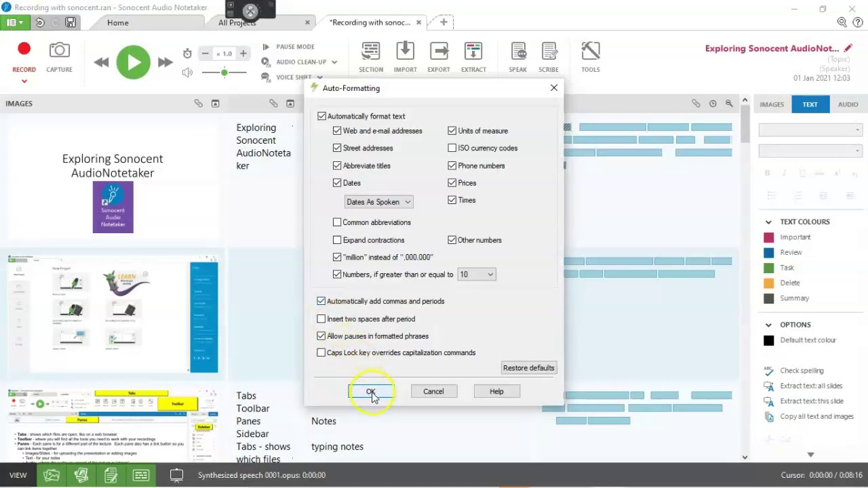Click the Speak icon

click(x=518, y=52)
